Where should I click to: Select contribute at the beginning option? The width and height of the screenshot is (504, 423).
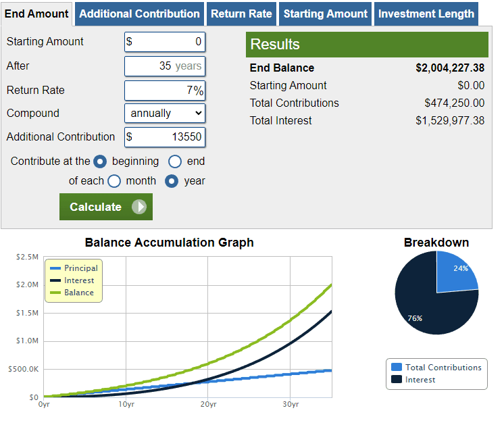pos(100,161)
